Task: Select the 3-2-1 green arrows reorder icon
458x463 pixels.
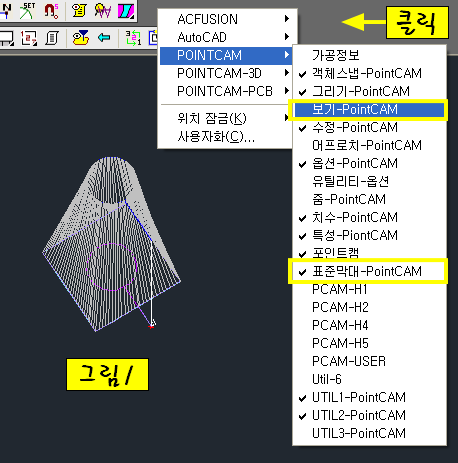Action: (133, 38)
